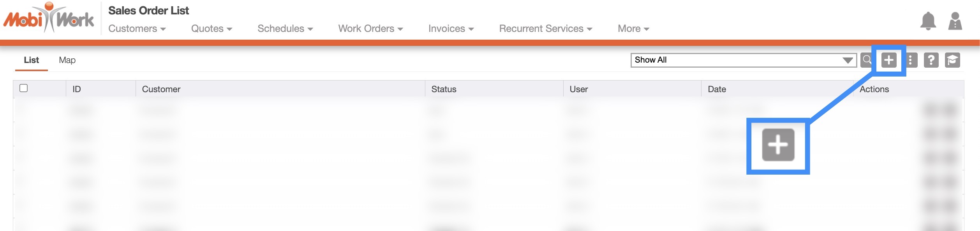Open the Invoices menu

[x=451, y=29]
